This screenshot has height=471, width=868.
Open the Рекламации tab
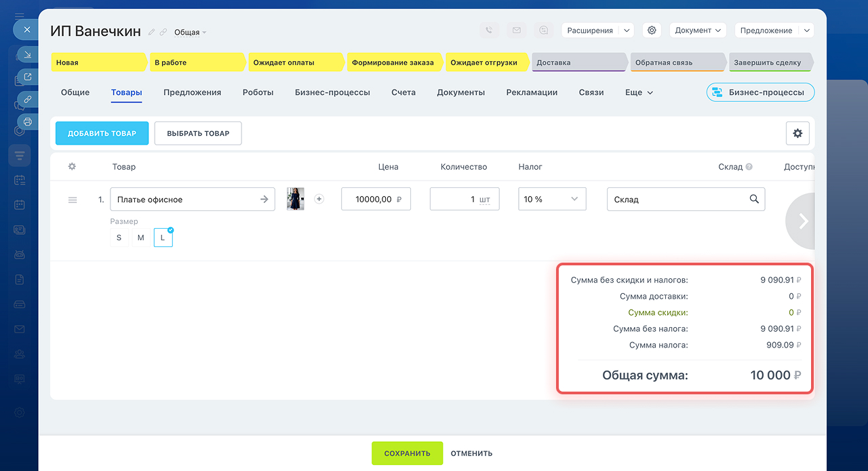[x=532, y=92]
